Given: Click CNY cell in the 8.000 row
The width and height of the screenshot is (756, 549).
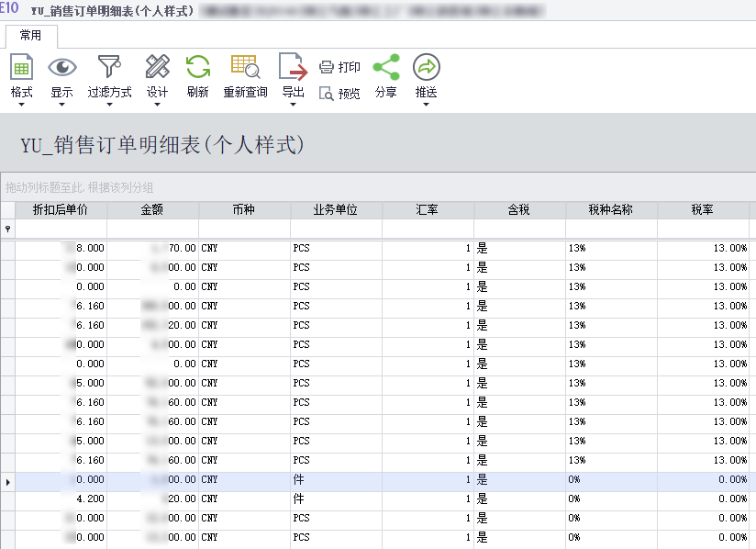Looking at the screenshot, I should [244, 249].
